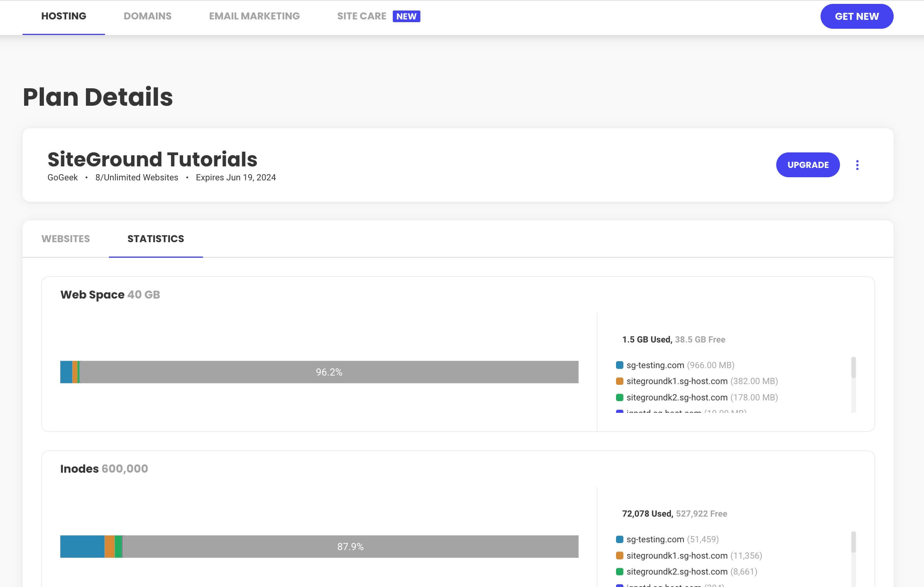Select the Statistics tab
This screenshot has width=924, height=587.
156,239
